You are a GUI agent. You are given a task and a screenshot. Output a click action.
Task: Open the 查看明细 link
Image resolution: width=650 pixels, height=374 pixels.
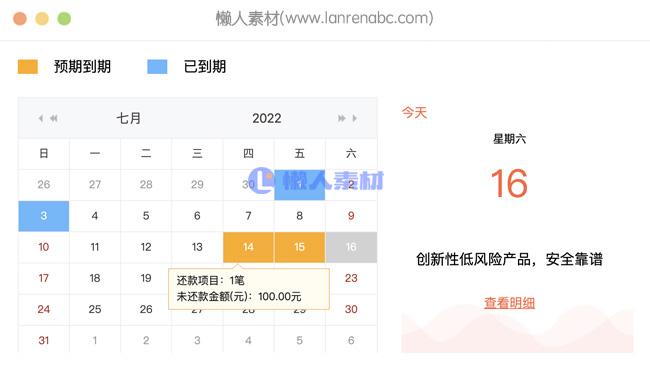(x=509, y=303)
